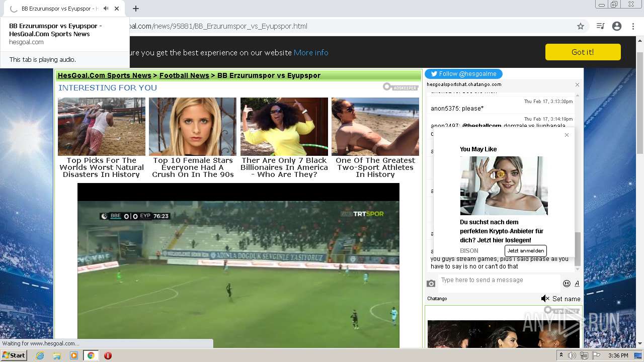Open the More info cookie link
Image resolution: width=644 pixels, height=362 pixels.
pyautogui.click(x=311, y=52)
